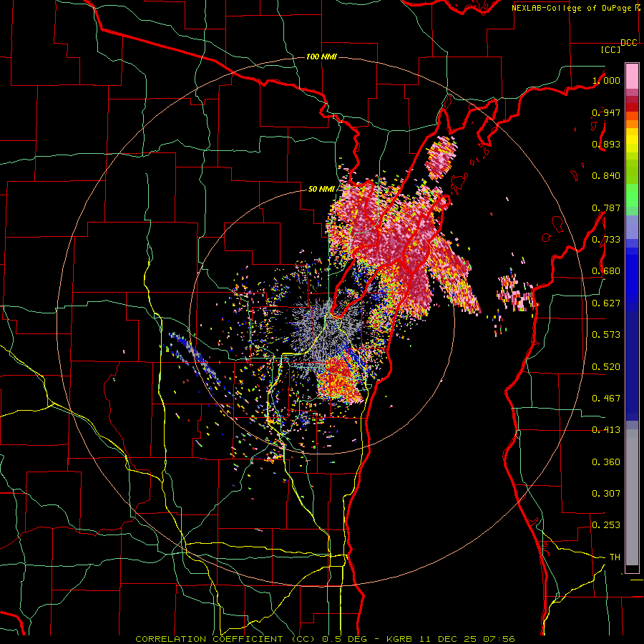Click the 0.787 value on the color scale
The height and width of the screenshot is (644, 644).
[x=606, y=208]
